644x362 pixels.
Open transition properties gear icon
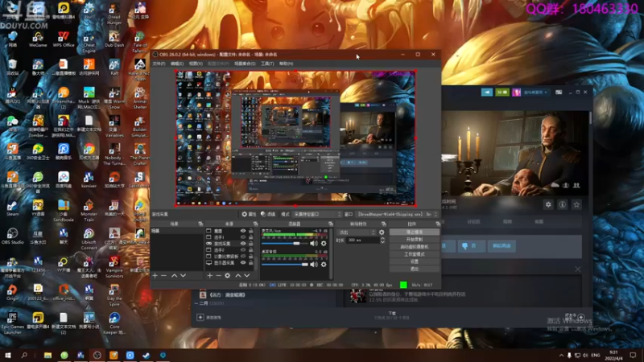click(x=382, y=232)
